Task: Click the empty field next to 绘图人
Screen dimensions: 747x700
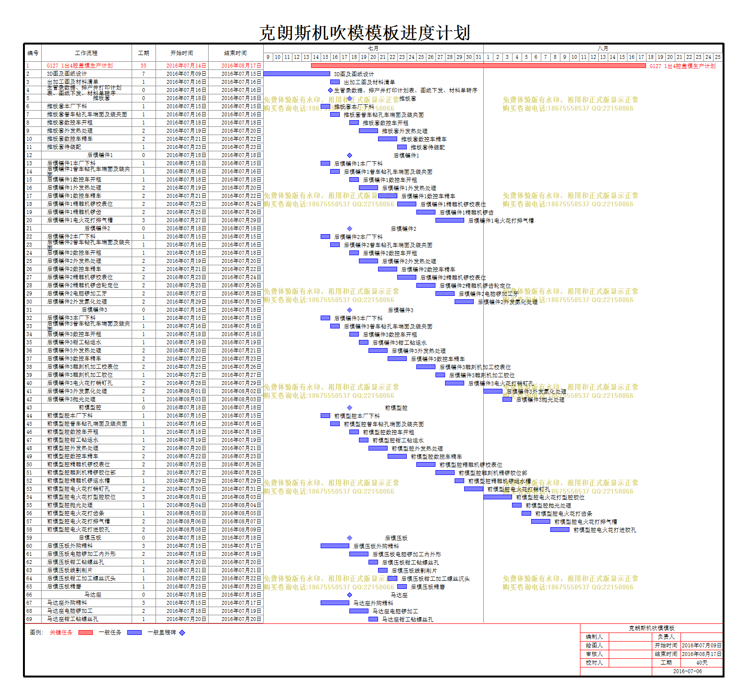Action: [631, 645]
